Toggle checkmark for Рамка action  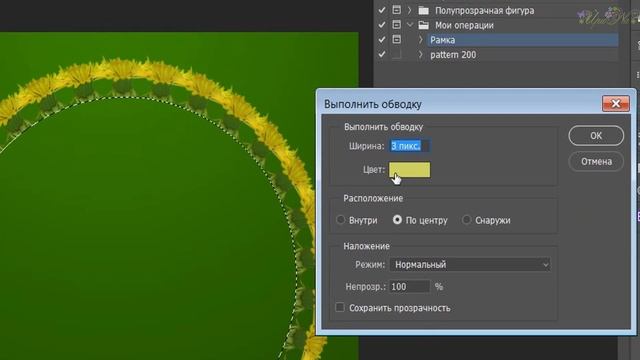382,40
